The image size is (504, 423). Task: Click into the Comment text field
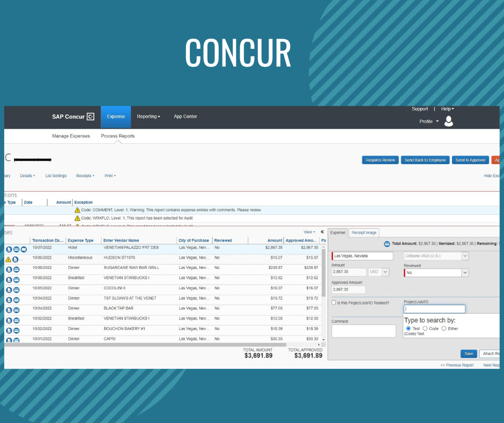point(364,331)
